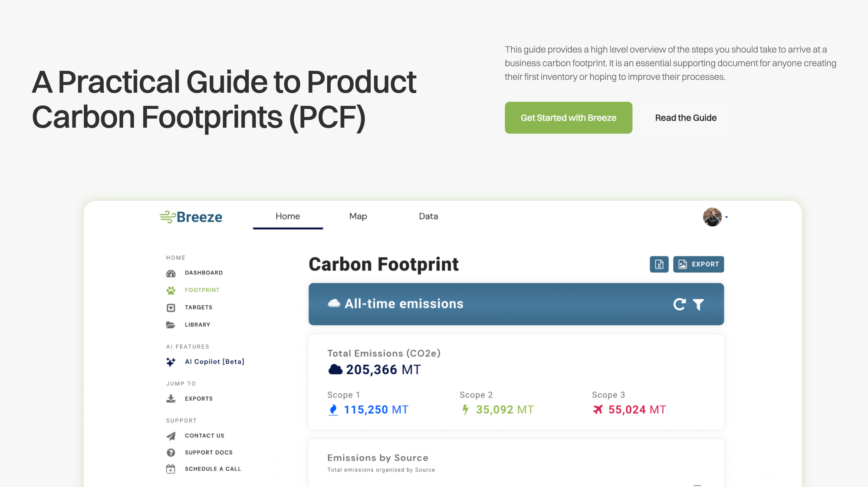The image size is (868, 487).
Task: Click the Get Started with Breeze button
Action: pyautogui.click(x=569, y=118)
